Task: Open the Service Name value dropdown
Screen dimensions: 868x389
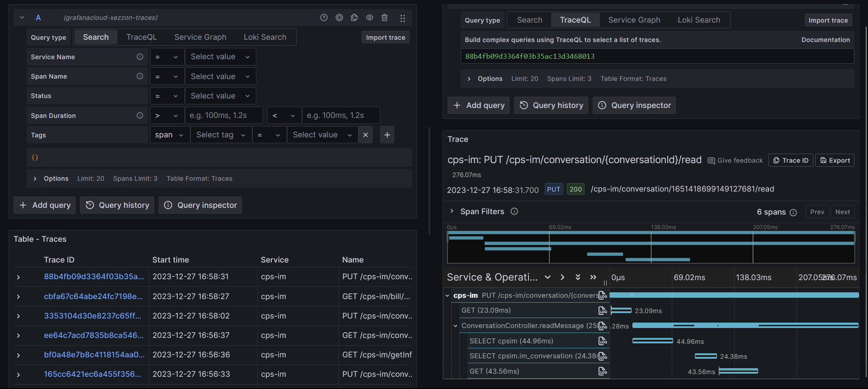Action: 220,57
